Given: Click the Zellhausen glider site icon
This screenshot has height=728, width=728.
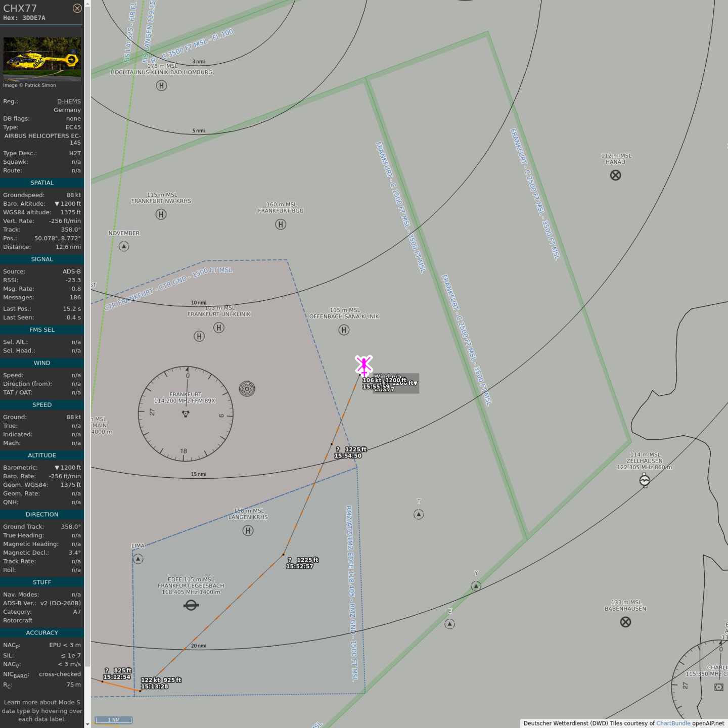Looking at the screenshot, I should pyautogui.click(x=645, y=480).
